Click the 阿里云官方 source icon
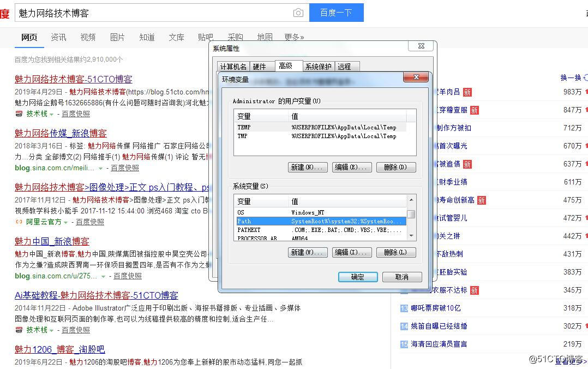 19,222
